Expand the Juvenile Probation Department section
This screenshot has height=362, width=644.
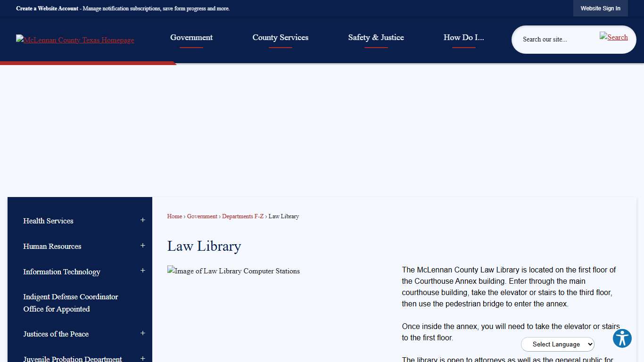[142, 358]
